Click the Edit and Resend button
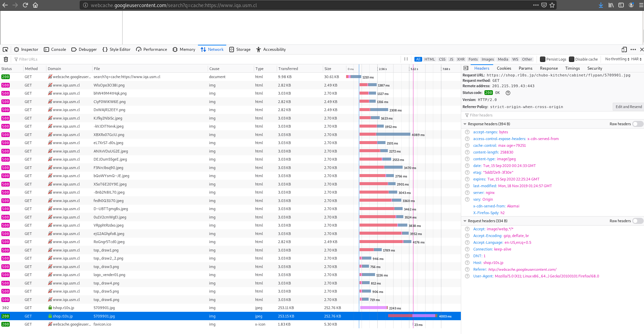This screenshot has height=334, width=644. click(628, 107)
